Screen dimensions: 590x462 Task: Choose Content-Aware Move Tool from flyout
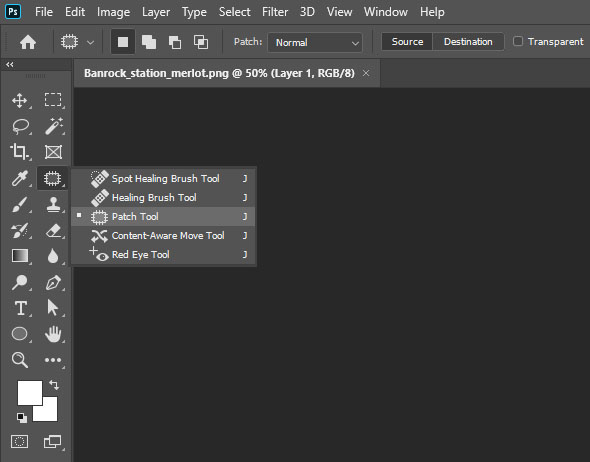[x=163, y=236]
